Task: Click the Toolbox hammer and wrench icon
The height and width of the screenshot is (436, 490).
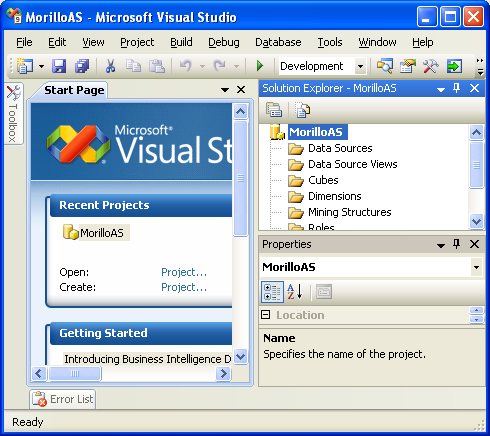Action: coord(431,66)
